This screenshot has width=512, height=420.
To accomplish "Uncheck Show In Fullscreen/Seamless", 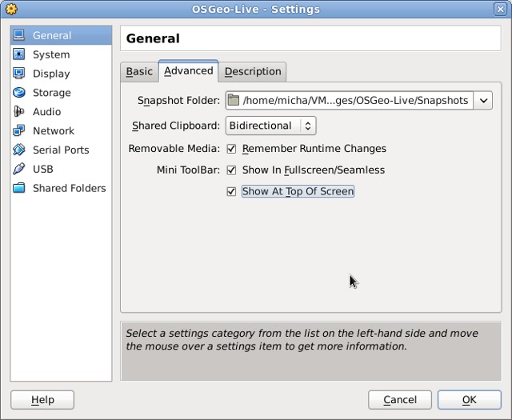I will pos(231,170).
